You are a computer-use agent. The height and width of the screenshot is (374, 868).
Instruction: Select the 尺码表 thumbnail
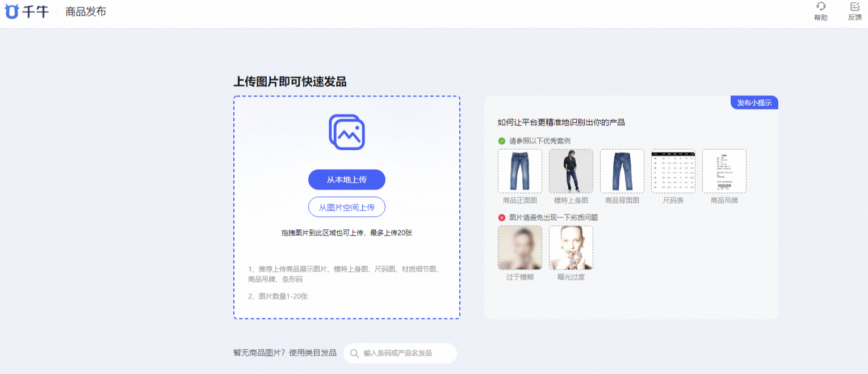pyautogui.click(x=673, y=171)
